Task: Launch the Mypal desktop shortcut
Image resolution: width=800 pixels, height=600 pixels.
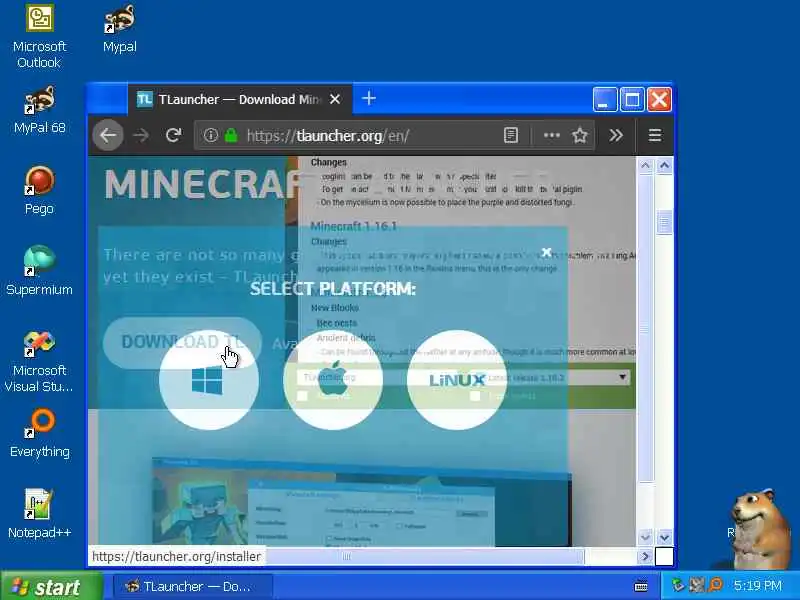Action: (x=119, y=29)
